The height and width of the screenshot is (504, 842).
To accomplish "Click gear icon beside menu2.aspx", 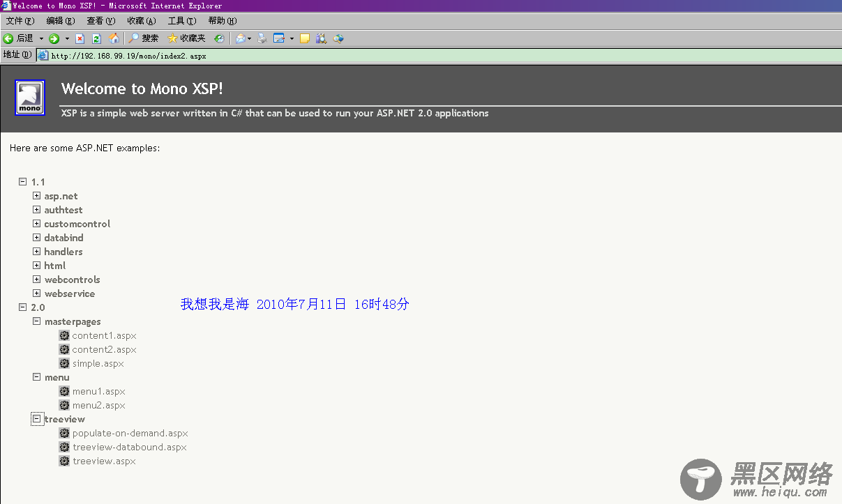I will pos(64,405).
